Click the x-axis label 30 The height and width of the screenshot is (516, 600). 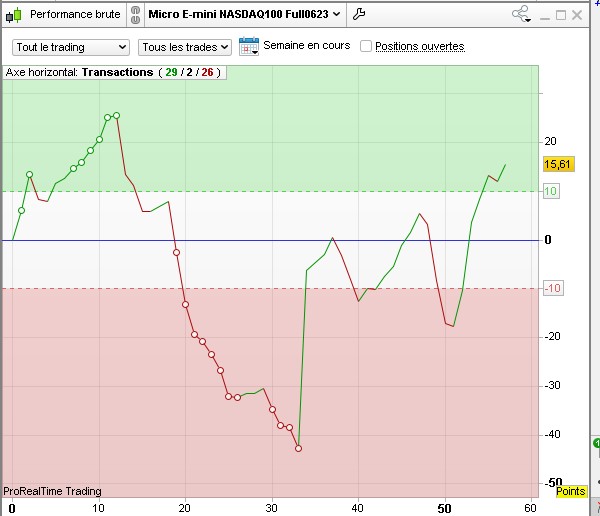(x=271, y=508)
